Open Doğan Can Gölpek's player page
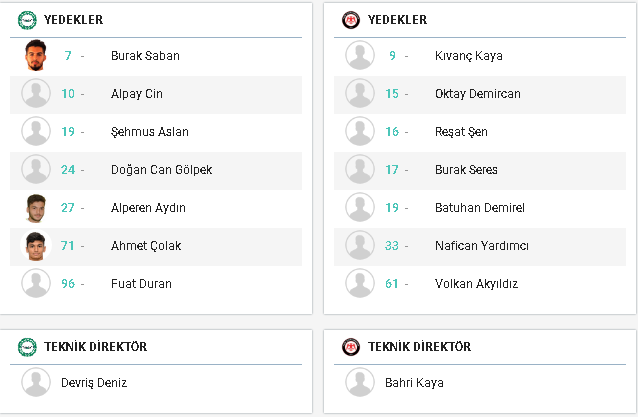Viewport: 638px width, 417px height. point(162,170)
